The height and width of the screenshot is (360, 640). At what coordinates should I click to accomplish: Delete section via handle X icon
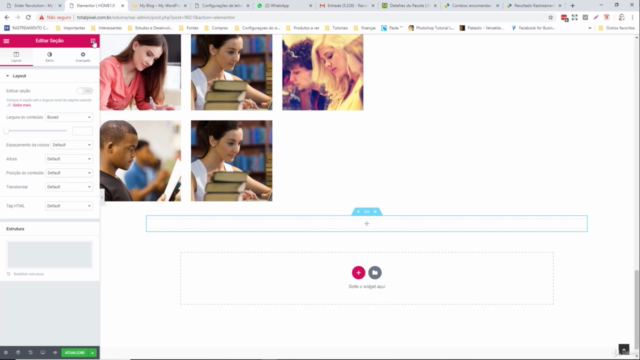tap(375, 212)
